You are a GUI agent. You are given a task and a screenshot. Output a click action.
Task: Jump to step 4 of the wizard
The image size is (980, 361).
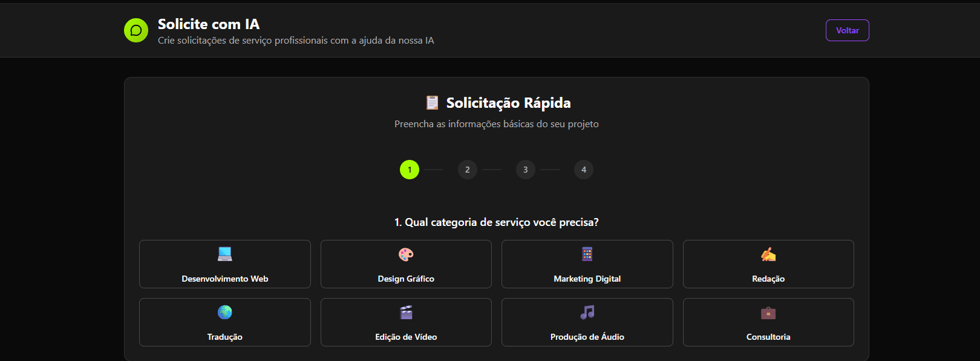coord(583,170)
